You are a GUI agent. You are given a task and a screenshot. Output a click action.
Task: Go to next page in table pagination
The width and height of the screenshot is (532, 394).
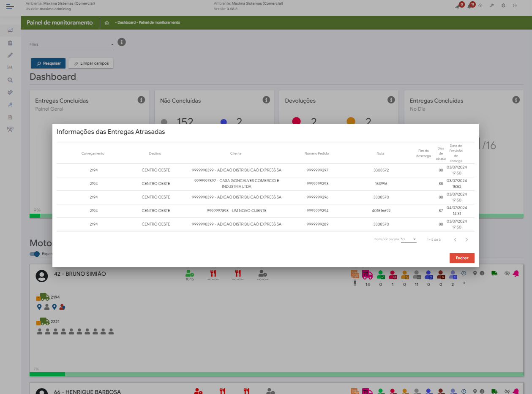click(x=467, y=240)
